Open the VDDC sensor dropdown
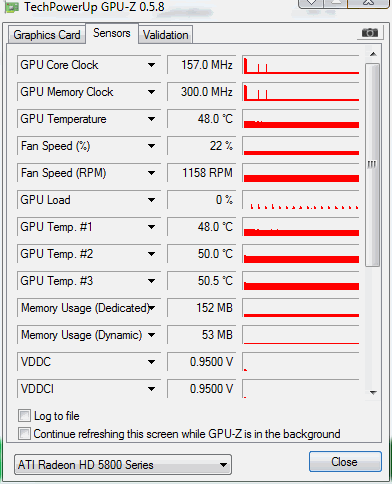The image size is (392, 484). [x=152, y=362]
